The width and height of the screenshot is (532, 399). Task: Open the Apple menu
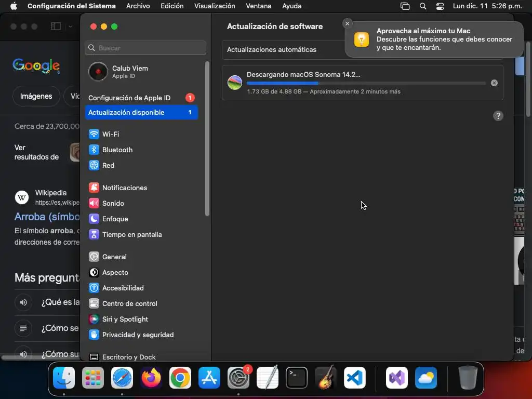[14, 6]
